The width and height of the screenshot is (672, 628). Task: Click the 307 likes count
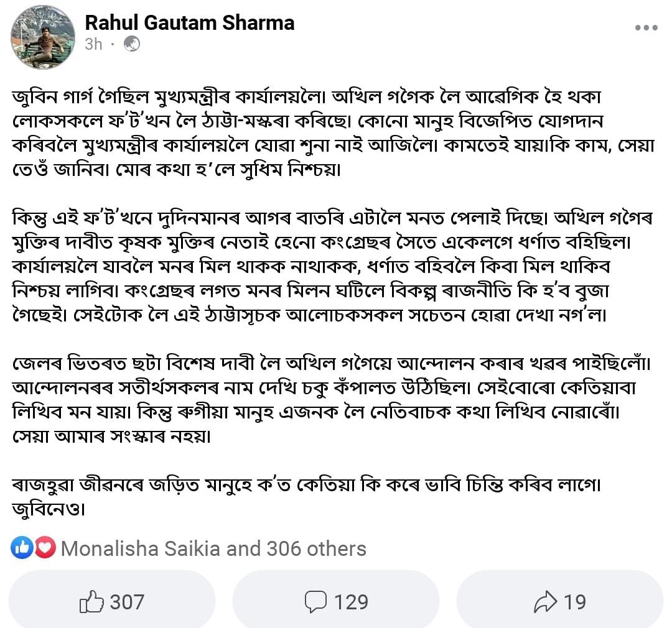point(127,602)
